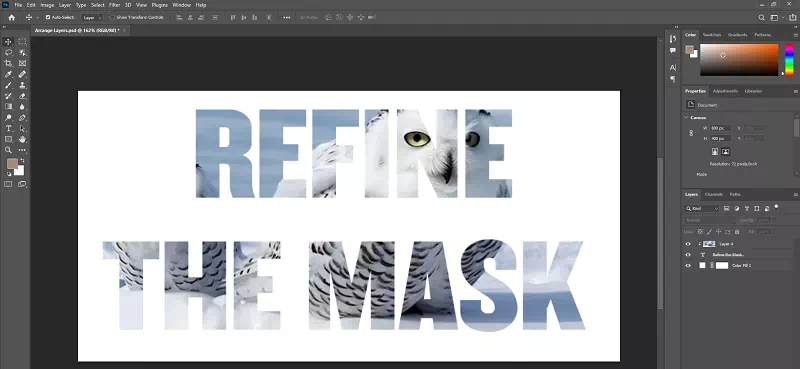Open the Paragraph panel icon
This screenshot has height=369, width=800.
click(673, 79)
